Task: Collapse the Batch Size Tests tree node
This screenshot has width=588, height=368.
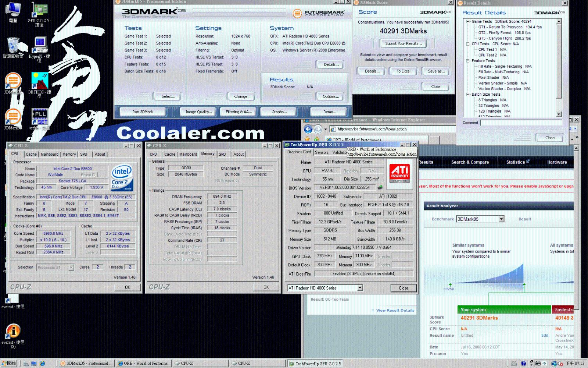Action: tap(468, 95)
